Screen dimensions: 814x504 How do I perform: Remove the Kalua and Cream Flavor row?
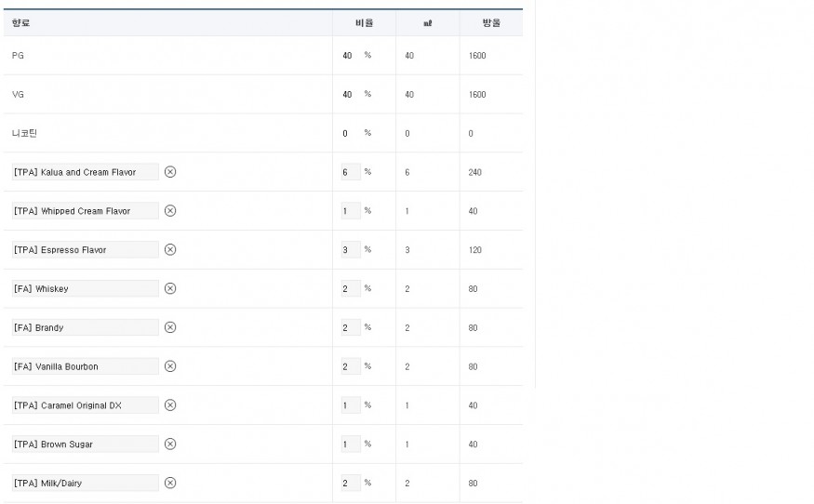170,172
